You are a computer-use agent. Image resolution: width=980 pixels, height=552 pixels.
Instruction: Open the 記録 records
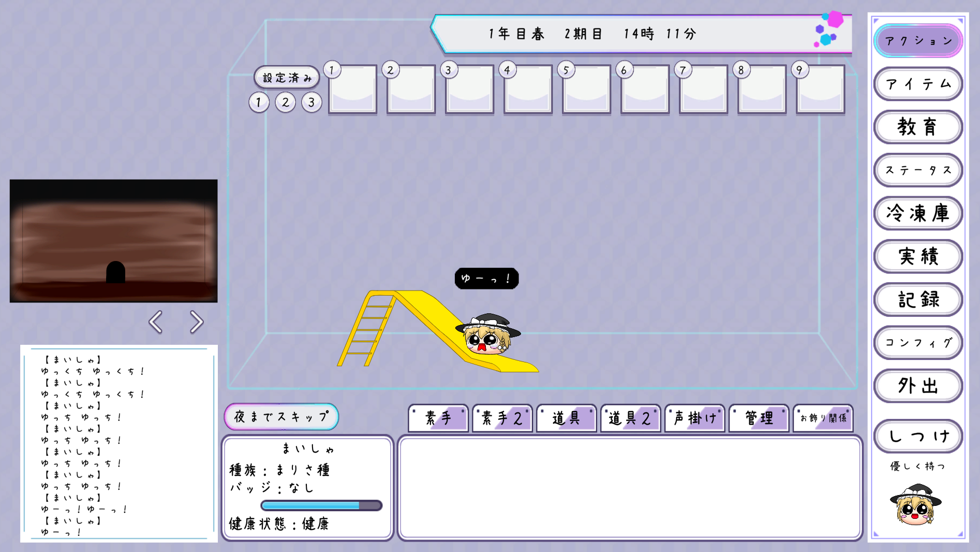pyautogui.click(x=918, y=299)
